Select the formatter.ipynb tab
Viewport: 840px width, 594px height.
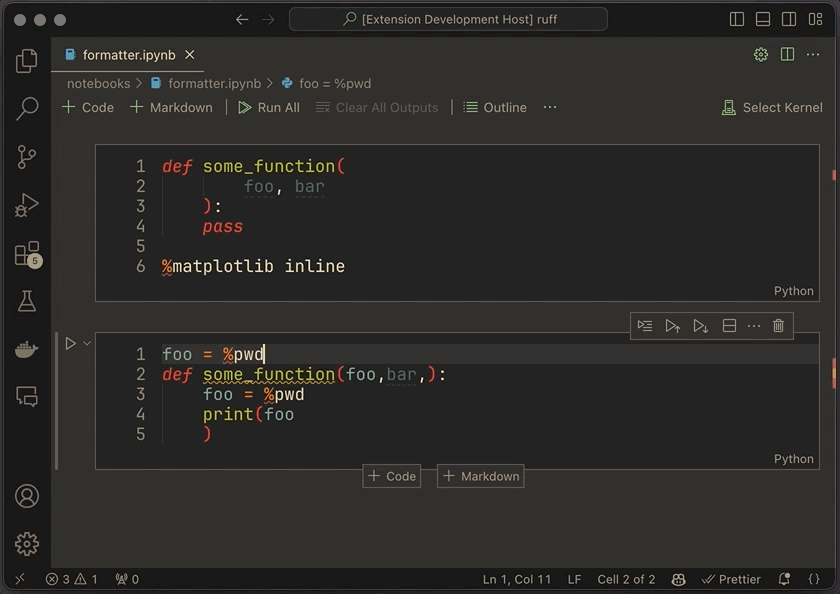(128, 55)
